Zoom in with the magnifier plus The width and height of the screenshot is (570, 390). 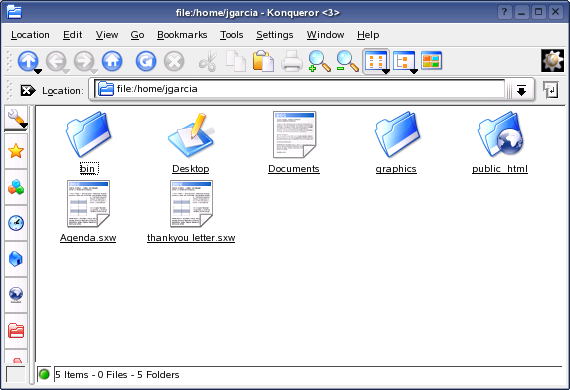coord(319,61)
